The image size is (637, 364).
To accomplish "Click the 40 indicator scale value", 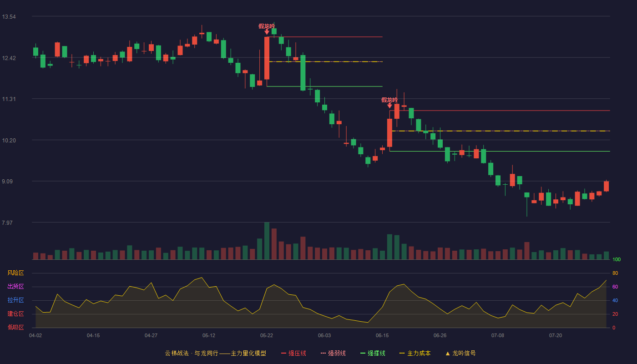I will point(615,300).
